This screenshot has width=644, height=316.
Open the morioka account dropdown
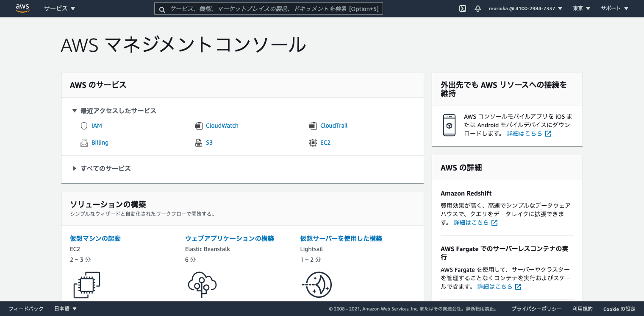pyautogui.click(x=525, y=8)
